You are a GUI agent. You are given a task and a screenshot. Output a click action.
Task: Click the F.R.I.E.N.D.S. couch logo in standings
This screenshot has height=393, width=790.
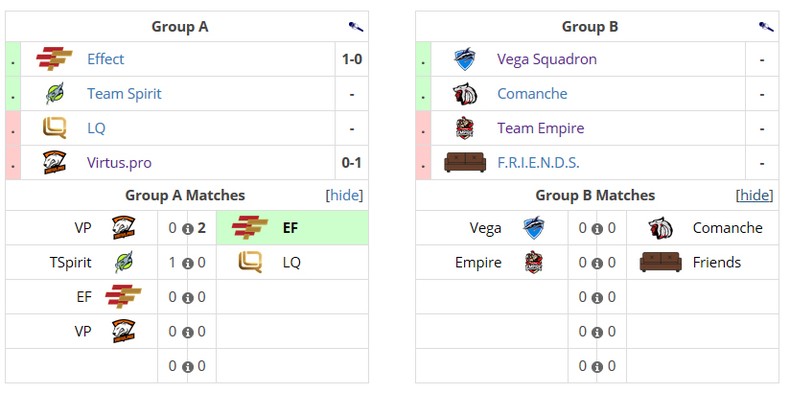coord(465,162)
